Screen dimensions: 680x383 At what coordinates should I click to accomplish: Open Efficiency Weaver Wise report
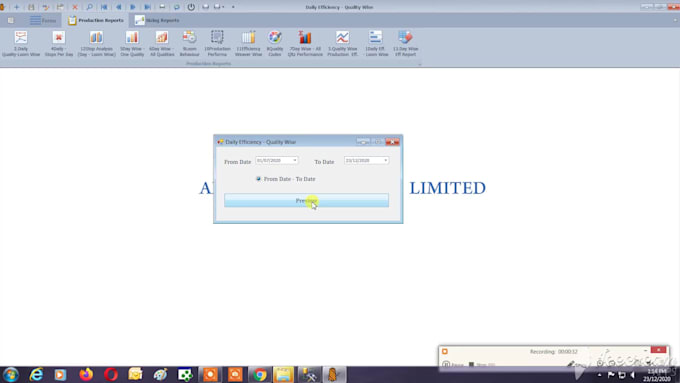pos(248,44)
